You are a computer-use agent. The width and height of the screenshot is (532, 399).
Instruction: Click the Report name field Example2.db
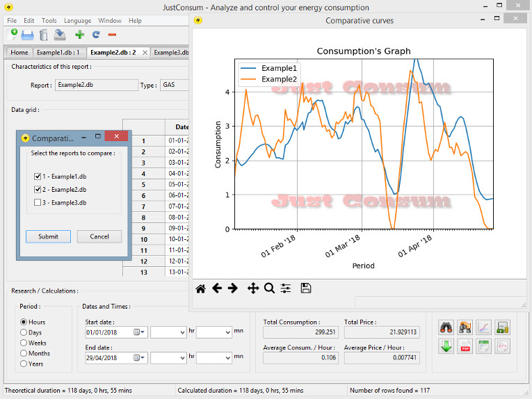(x=97, y=85)
